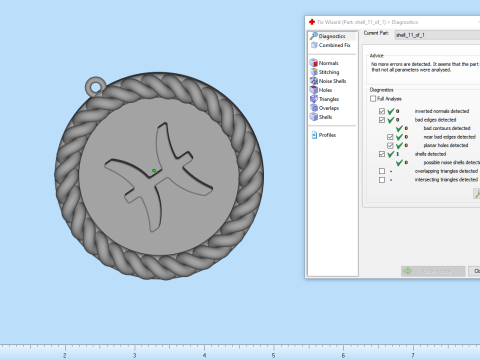Enable overlapping triangles detected analysis
480x360 pixels.
(382, 171)
